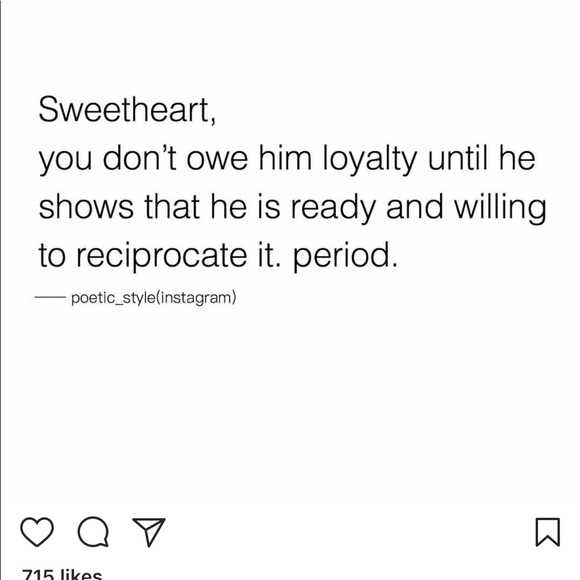Click the word "period." in the quote
This screenshot has width=580, height=580.
tap(345, 255)
